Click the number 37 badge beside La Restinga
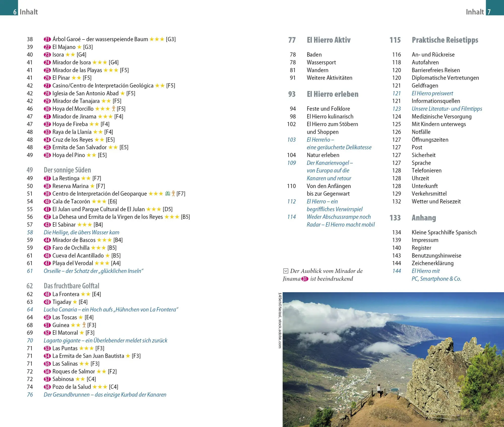 pos(47,178)
